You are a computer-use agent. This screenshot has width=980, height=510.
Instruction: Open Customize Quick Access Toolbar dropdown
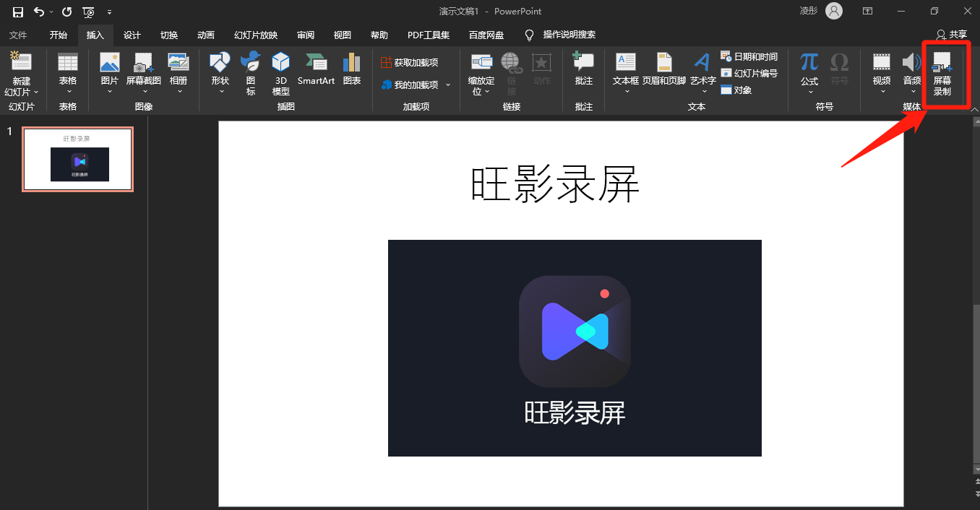[109, 12]
